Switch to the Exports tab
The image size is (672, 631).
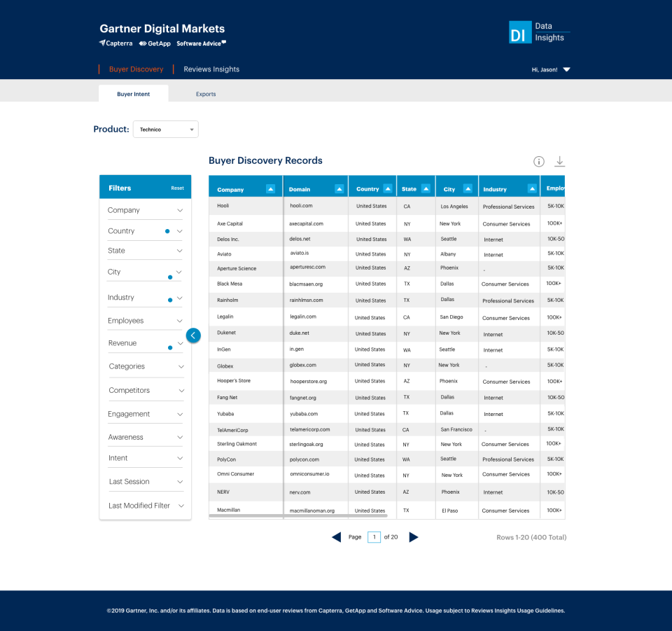tap(205, 93)
